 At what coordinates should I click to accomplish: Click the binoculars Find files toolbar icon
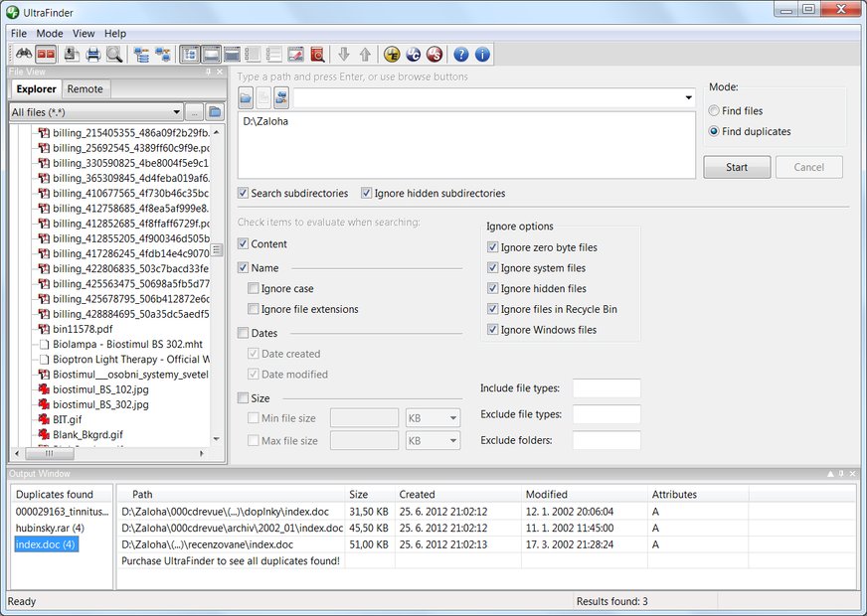[23, 55]
